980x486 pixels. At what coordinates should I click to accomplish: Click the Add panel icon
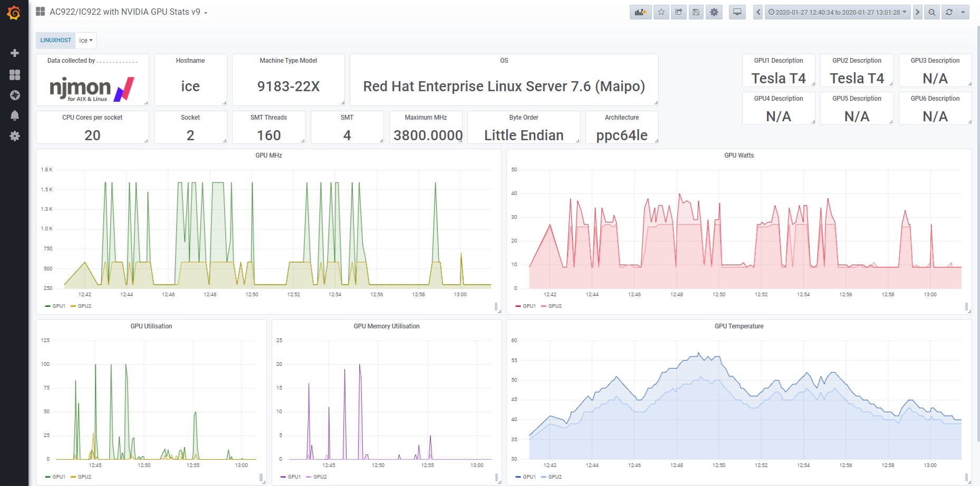pyautogui.click(x=640, y=12)
